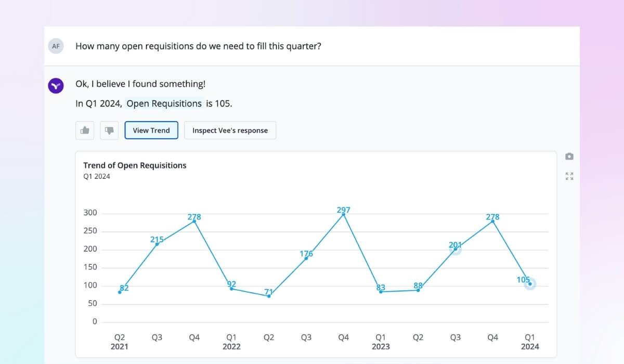624x364 pixels.
Task: Click the purple Vee assistant avatar
Action: pyautogui.click(x=56, y=86)
